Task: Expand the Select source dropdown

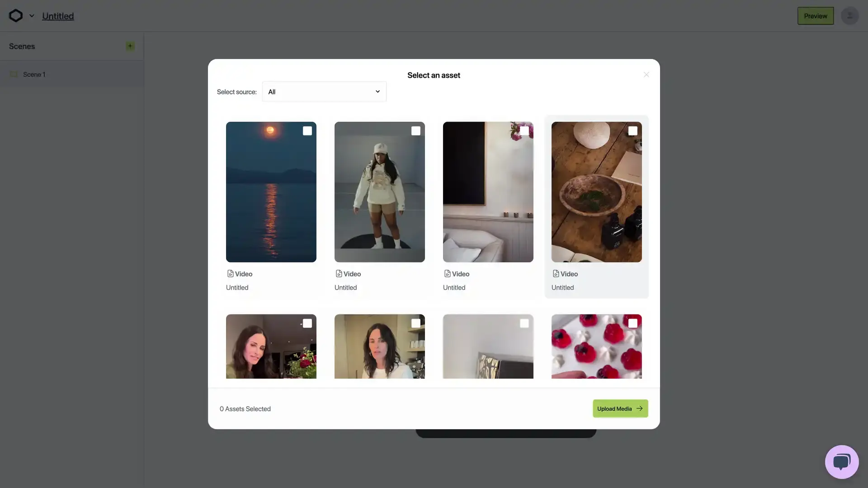Action: (x=324, y=91)
